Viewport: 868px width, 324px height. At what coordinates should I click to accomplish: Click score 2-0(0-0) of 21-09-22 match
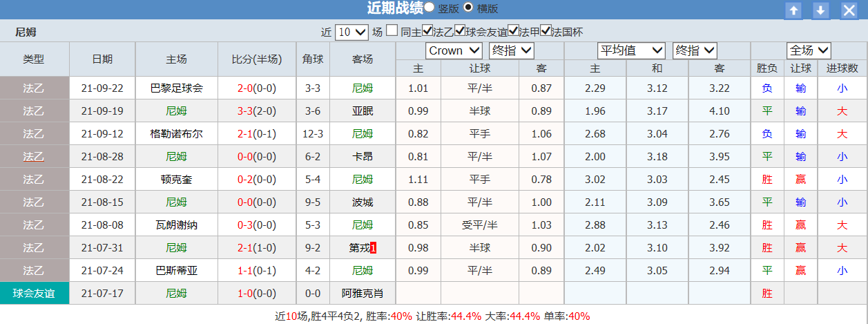click(257, 88)
